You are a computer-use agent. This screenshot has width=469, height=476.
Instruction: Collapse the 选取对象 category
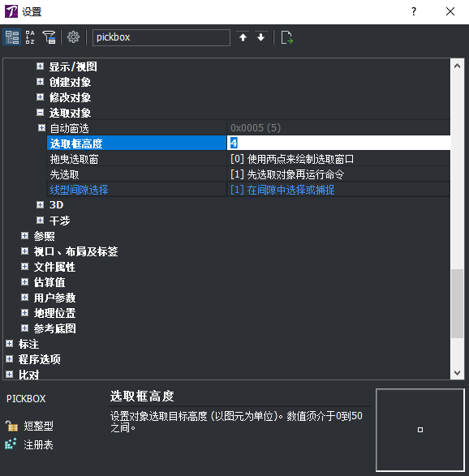[x=40, y=113]
